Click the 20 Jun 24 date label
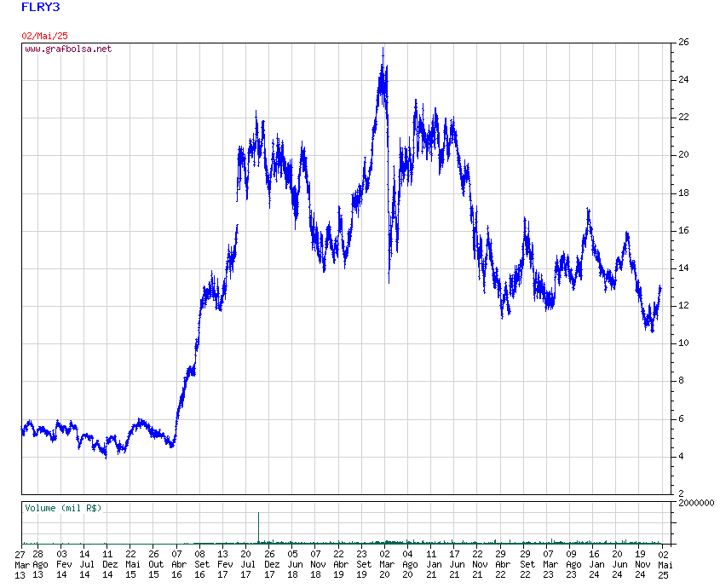The image size is (720, 588). click(x=619, y=565)
